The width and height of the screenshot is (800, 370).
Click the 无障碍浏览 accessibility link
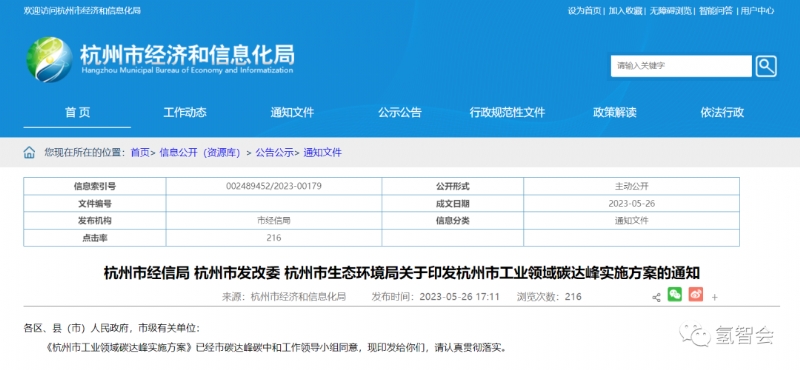(670, 11)
